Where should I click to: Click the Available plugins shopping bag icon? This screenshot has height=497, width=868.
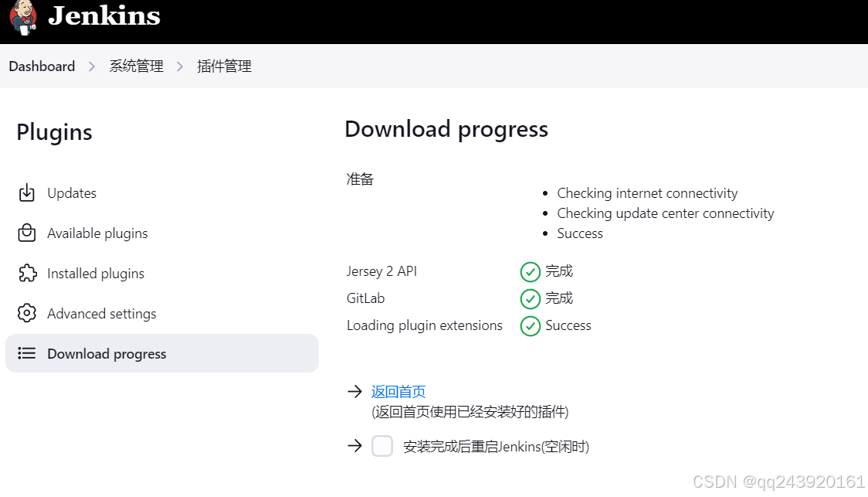pyautogui.click(x=26, y=233)
